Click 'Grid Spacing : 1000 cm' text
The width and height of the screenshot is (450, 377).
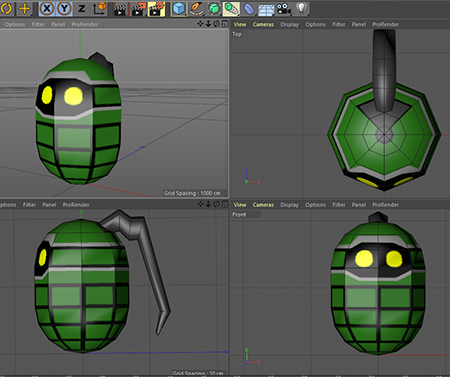tap(192, 193)
